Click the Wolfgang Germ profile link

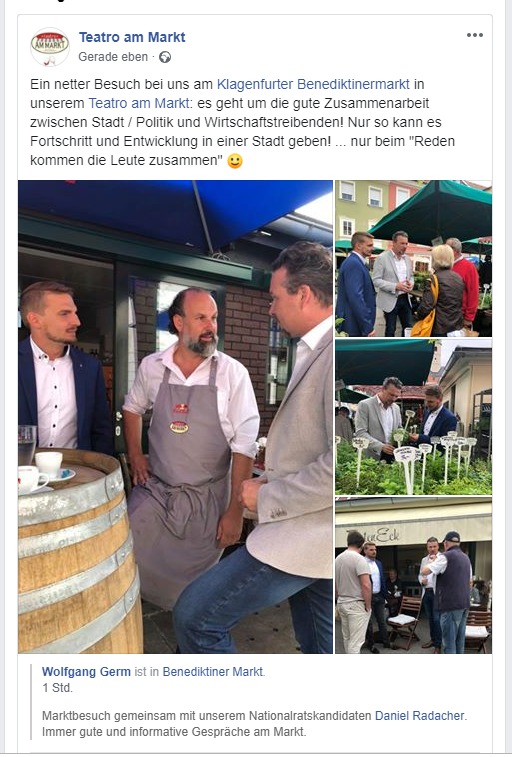click(86, 672)
